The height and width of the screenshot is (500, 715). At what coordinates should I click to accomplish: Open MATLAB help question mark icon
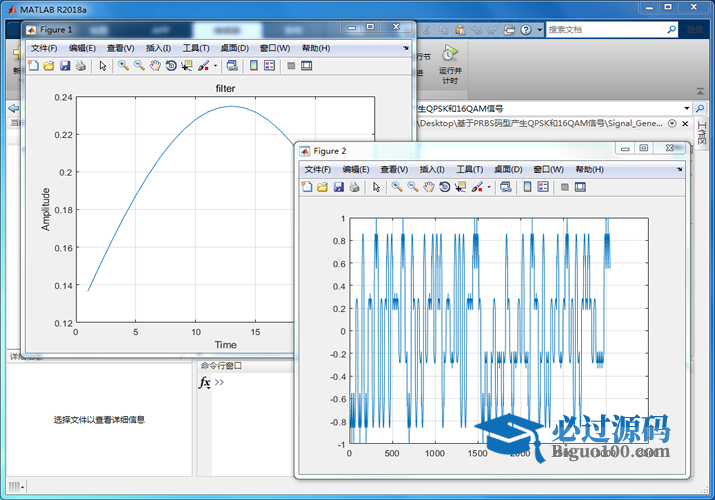526,30
